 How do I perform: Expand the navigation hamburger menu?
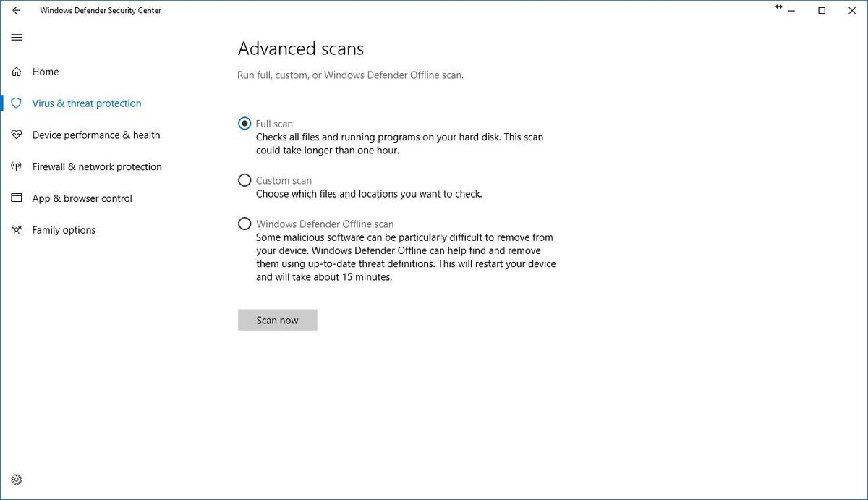coord(16,37)
